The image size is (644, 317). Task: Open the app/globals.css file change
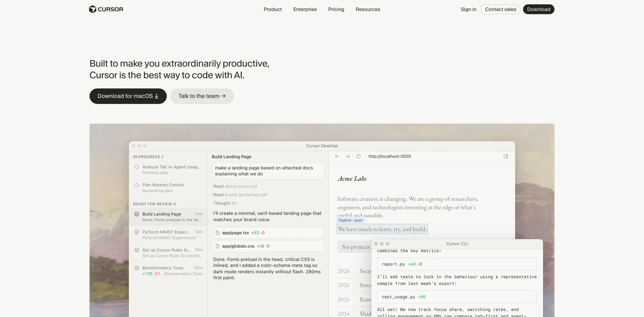click(268, 246)
